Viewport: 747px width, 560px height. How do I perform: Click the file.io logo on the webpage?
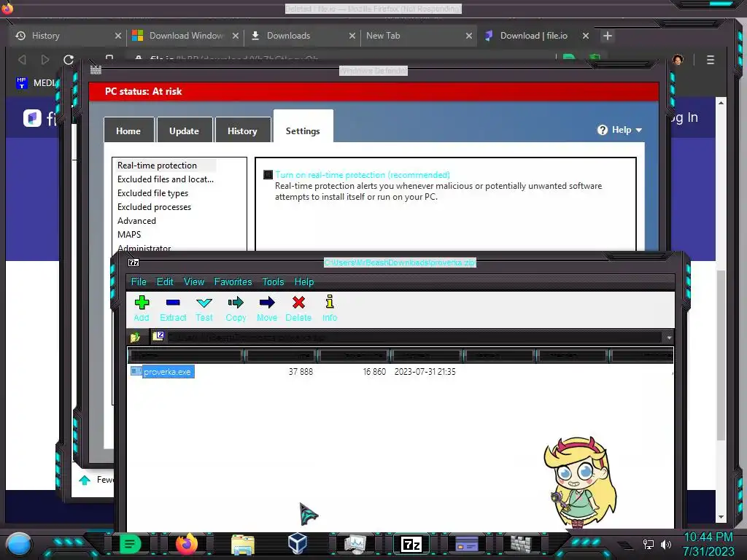(32, 118)
